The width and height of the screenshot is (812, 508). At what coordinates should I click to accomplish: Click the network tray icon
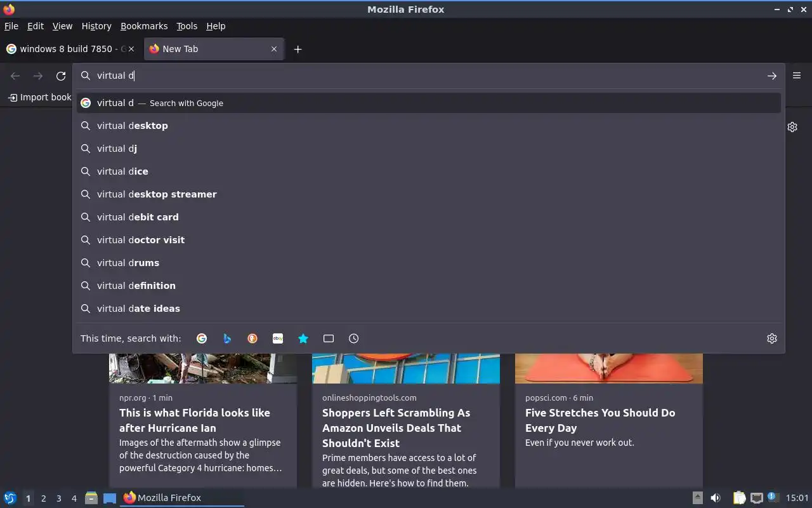click(x=756, y=498)
